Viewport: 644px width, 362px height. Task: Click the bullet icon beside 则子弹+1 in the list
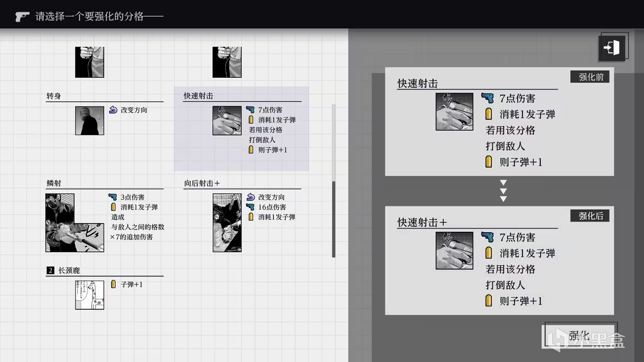click(251, 150)
